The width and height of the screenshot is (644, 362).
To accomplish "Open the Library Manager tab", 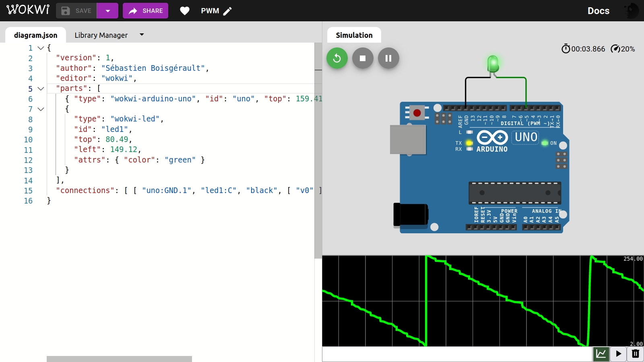I will coord(101,35).
